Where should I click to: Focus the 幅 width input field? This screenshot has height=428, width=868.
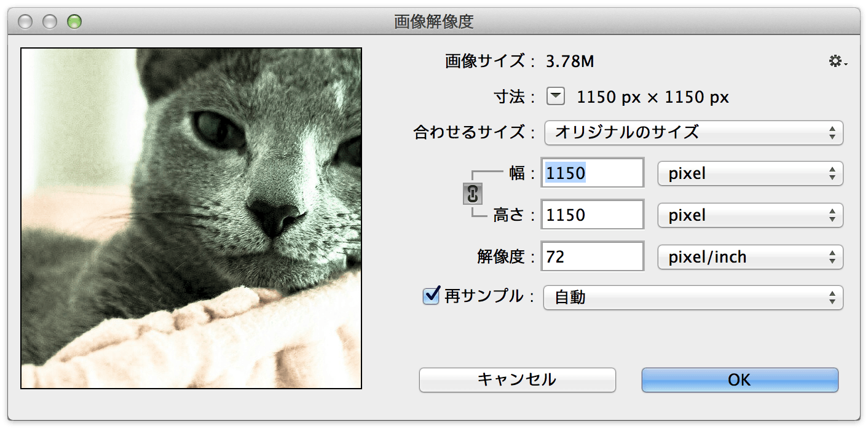click(593, 173)
